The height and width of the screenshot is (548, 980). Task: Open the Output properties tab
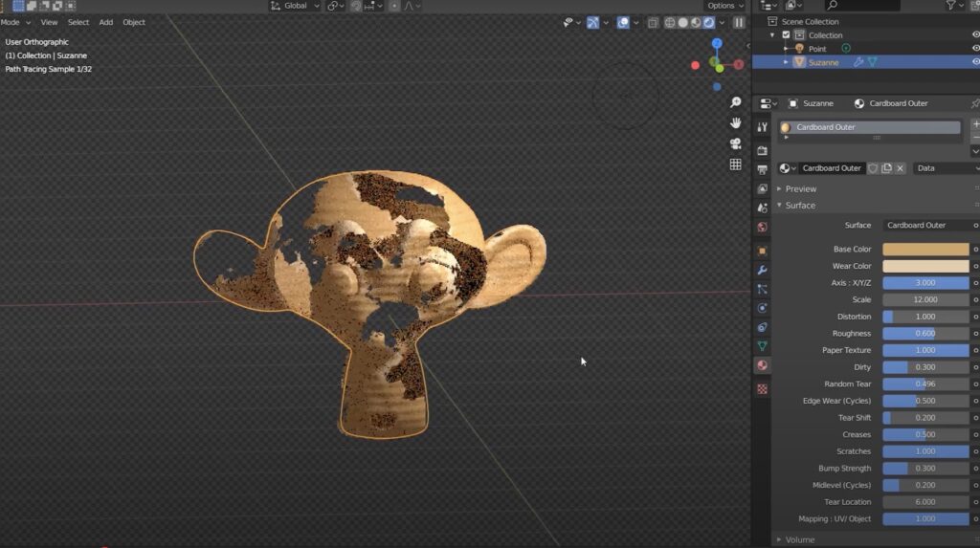click(762, 170)
